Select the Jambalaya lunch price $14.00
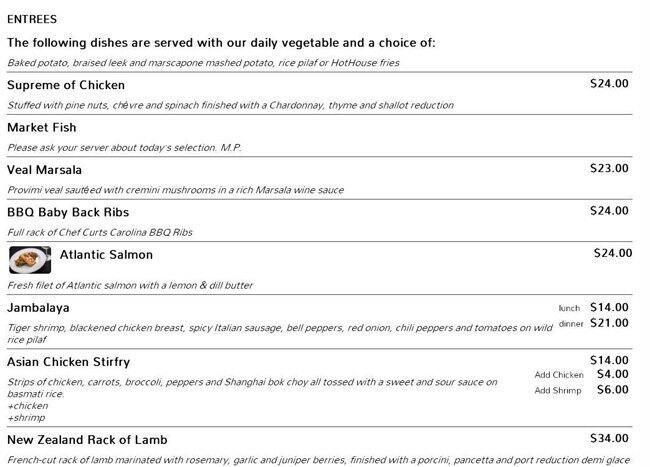The width and height of the screenshot is (650, 467). pyautogui.click(x=609, y=307)
